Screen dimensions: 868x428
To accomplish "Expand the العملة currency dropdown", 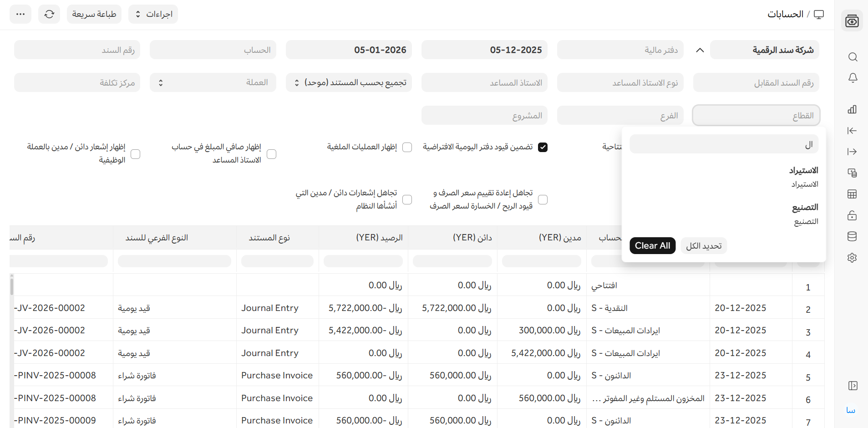I will pyautogui.click(x=213, y=82).
